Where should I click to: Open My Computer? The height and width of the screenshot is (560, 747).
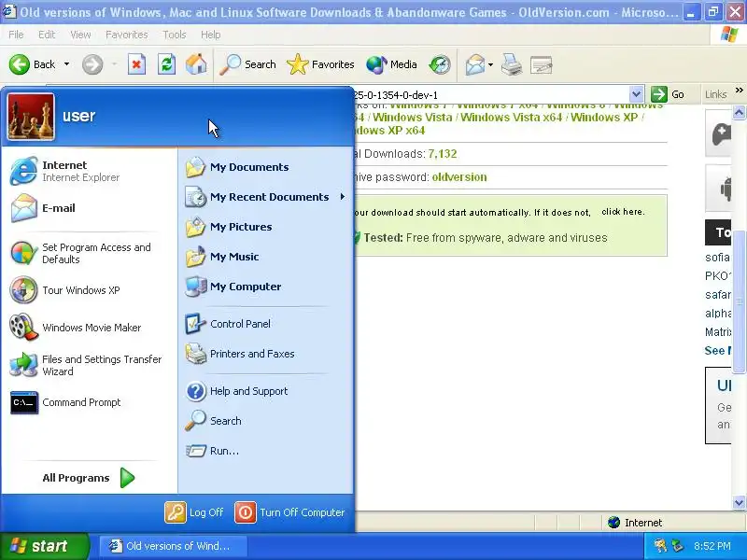265,287
